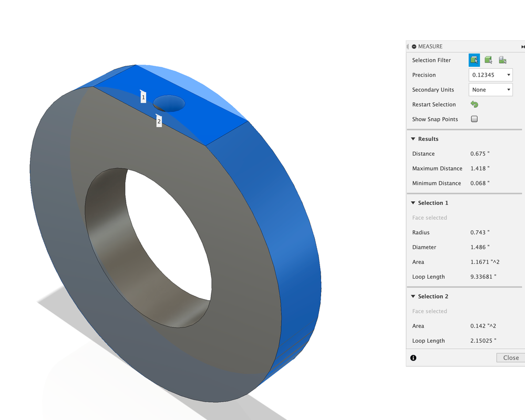Click selection marker 1 on the model

click(x=143, y=97)
